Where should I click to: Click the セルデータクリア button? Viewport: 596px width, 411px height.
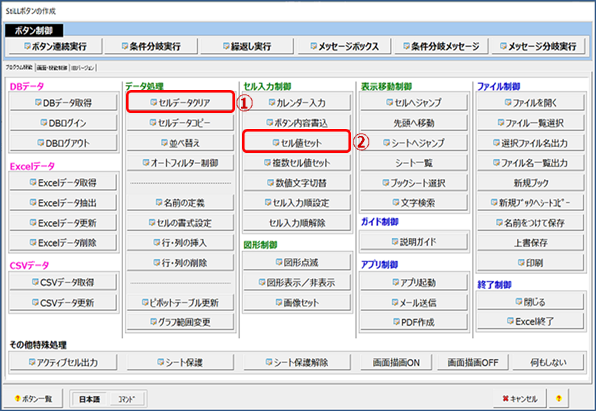point(180,102)
